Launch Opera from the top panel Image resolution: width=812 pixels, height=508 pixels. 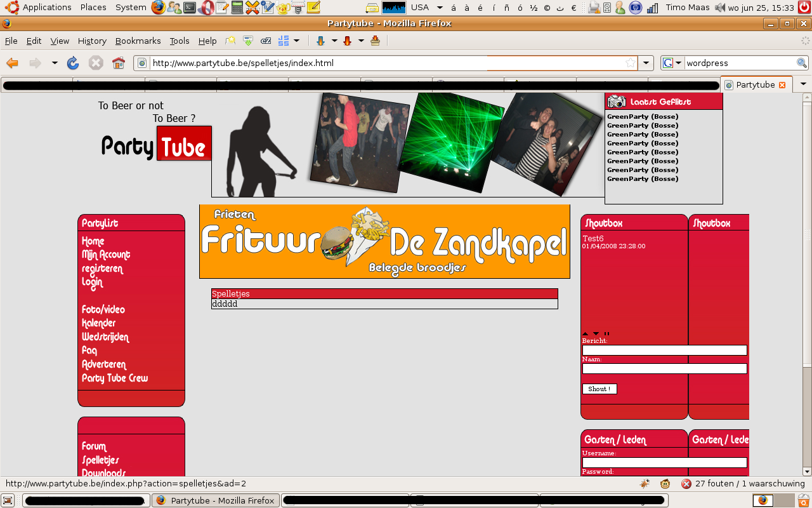[x=206, y=8]
